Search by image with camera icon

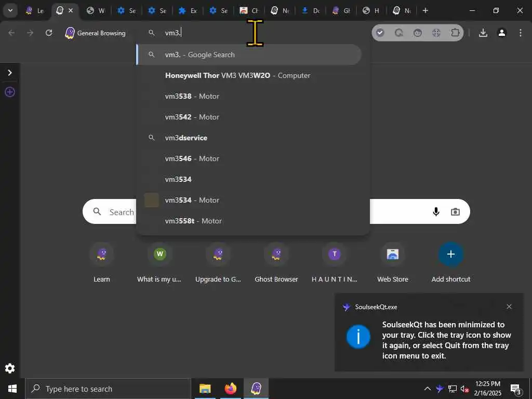point(455,212)
